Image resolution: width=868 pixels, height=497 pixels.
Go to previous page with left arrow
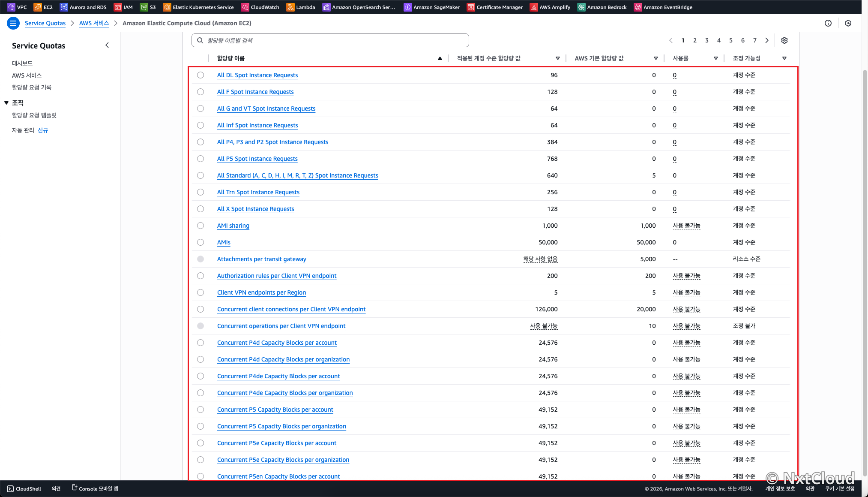pyautogui.click(x=671, y=40)
